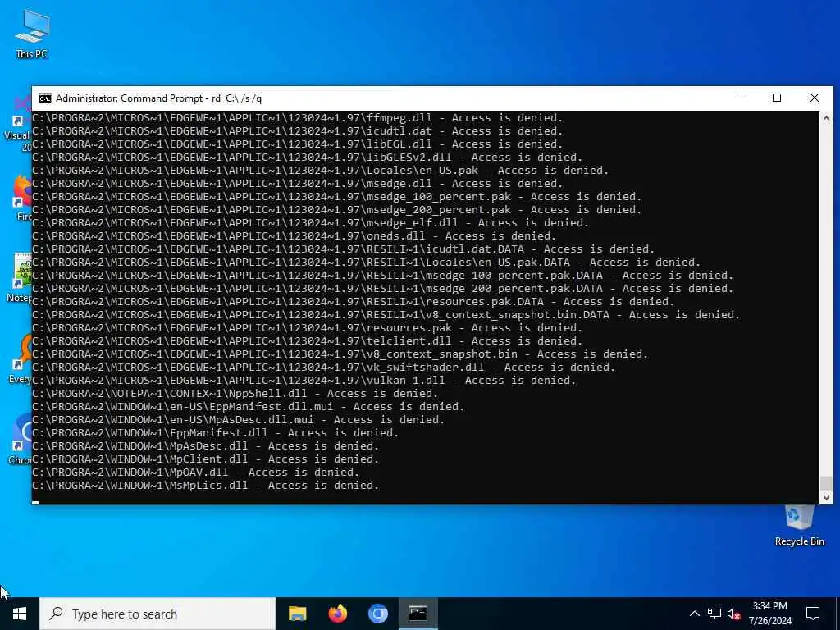Image resolution: width=840 pixels, height=630 pixels.
Task: Click the RESILI~1\resources.pak.DATA line
Action: point(353,302)
